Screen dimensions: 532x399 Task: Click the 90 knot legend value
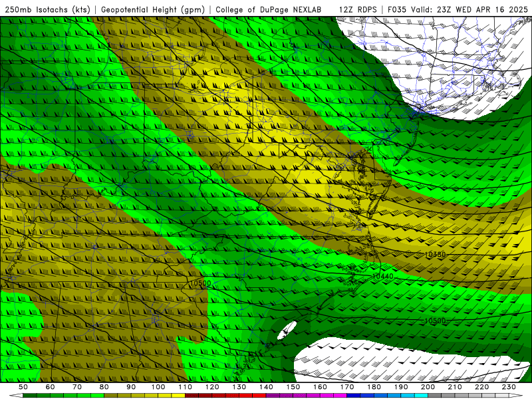[131, 387]
